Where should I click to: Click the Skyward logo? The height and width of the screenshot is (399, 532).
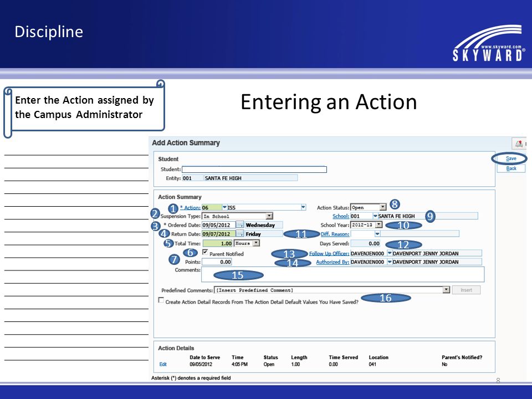pyautogui.click(x=489, y=43)
